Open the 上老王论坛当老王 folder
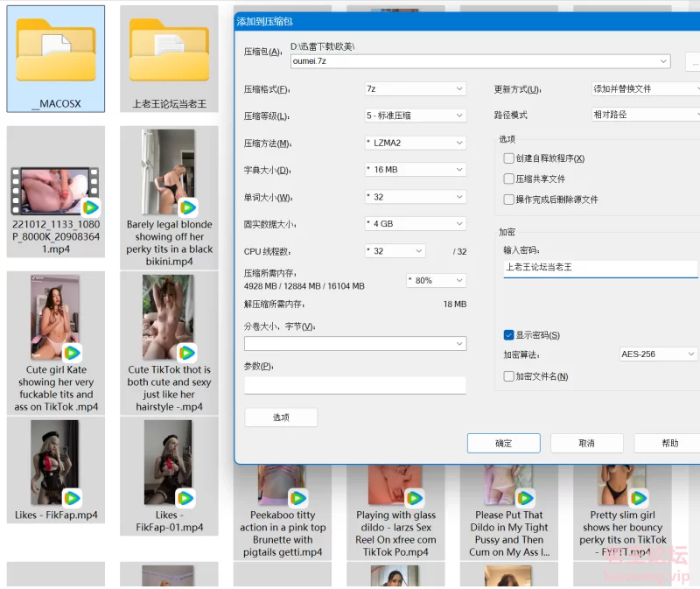This screenshot has height=589, width=700. coord(169,58)
